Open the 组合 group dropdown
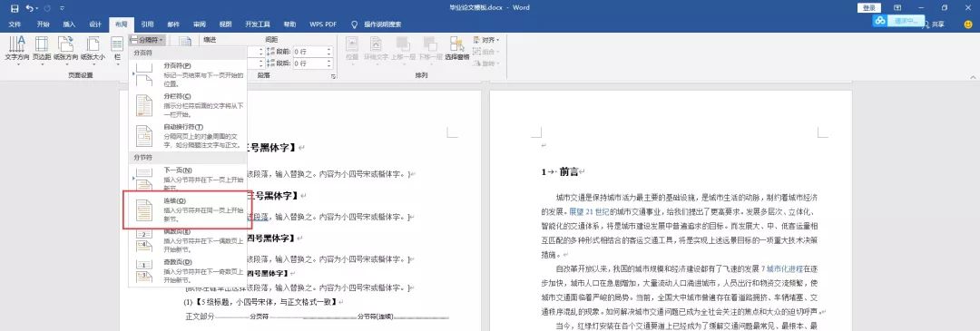The image size is (980, 331). (x=487, y=52)
